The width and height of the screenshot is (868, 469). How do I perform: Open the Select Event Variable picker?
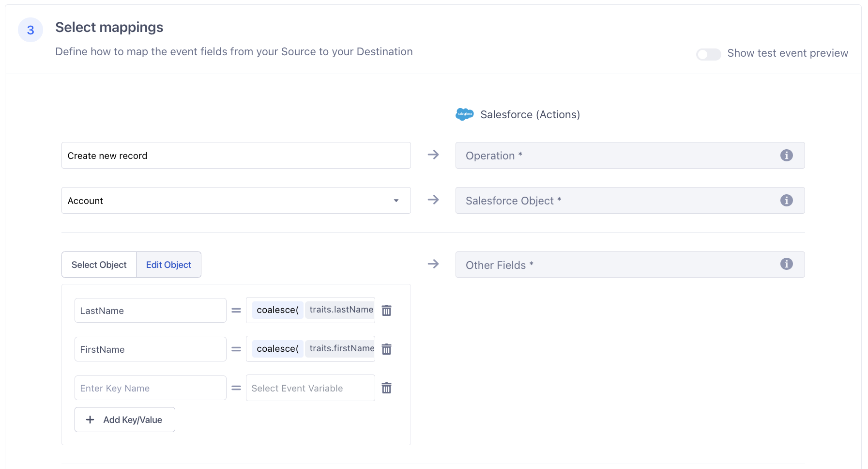[310, 388]
